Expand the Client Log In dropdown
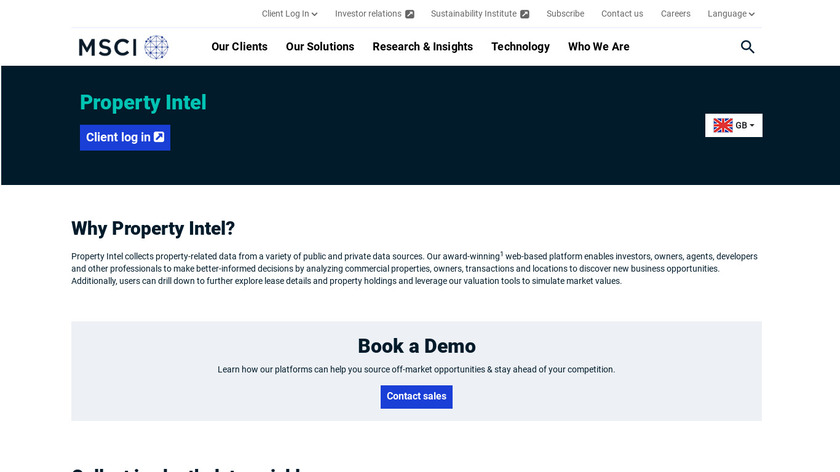This screenshot has height=472, width=840. click(x=289, y=14)
